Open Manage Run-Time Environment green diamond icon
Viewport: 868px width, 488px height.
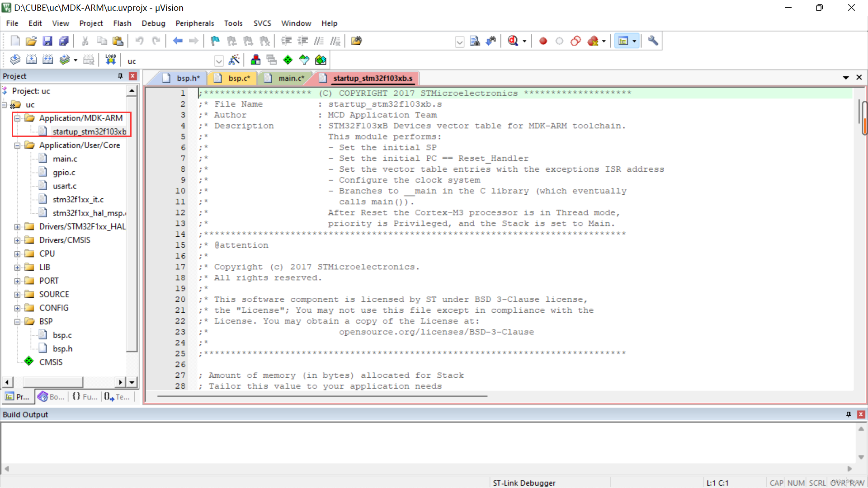pos(288,60)
